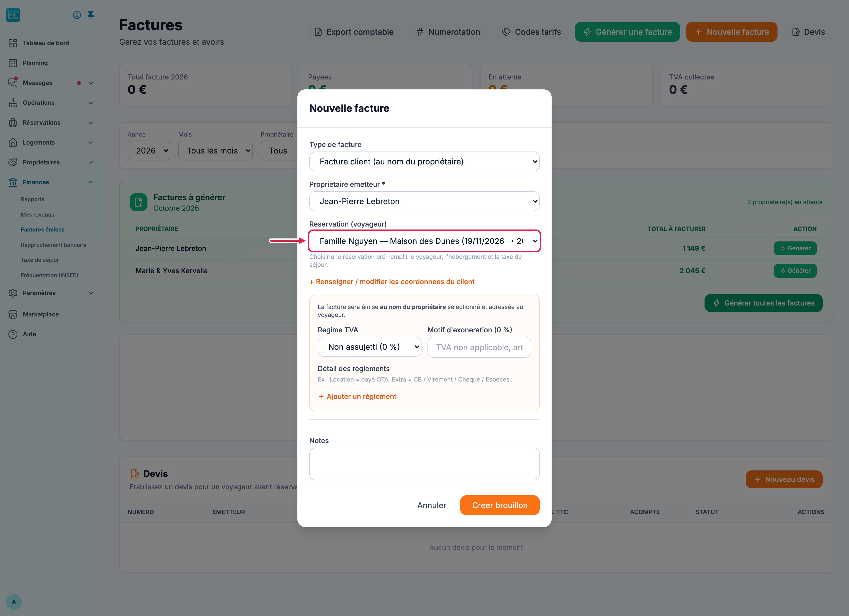Click the pin icon to unpin the sidebar
Viewport: 849px width, 616px height.
coord(91,15)
